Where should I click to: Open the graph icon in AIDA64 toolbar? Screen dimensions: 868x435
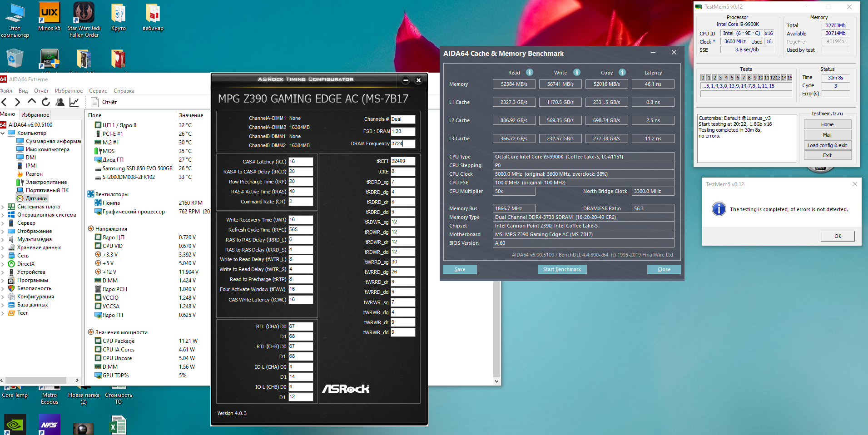pos(74,102)
